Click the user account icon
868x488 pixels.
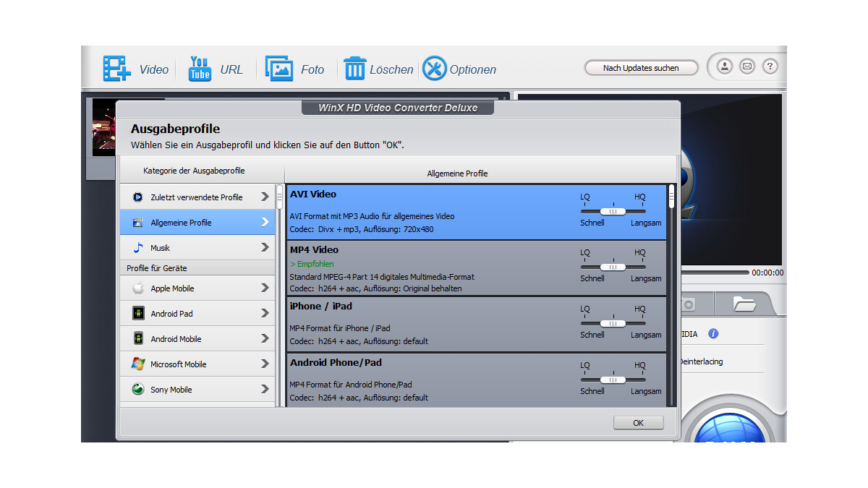[x=724, y=67]
